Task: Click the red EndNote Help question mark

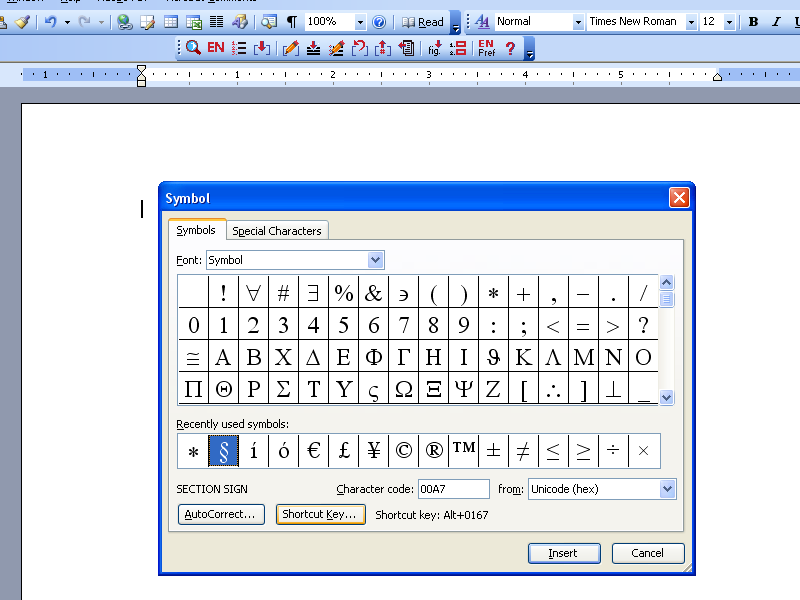Action: coord(510,48)
